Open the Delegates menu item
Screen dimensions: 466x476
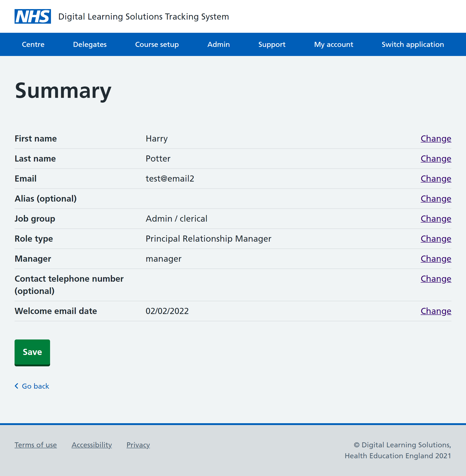coord(90,44)
